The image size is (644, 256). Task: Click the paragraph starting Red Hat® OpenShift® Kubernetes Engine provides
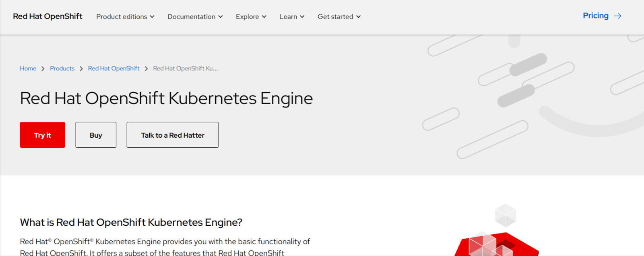pyautogui.click(x=165, y=247)
